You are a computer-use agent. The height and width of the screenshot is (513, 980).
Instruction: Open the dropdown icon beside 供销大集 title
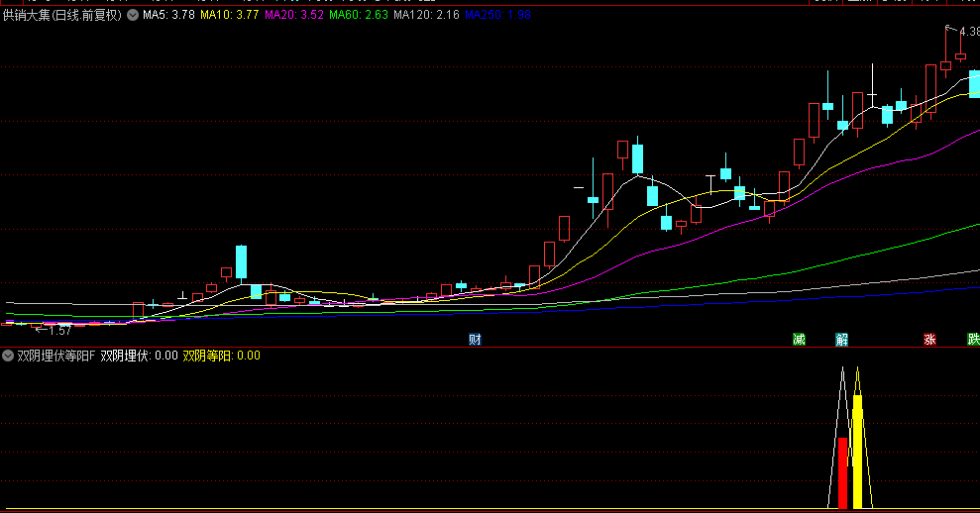(133, 15)
